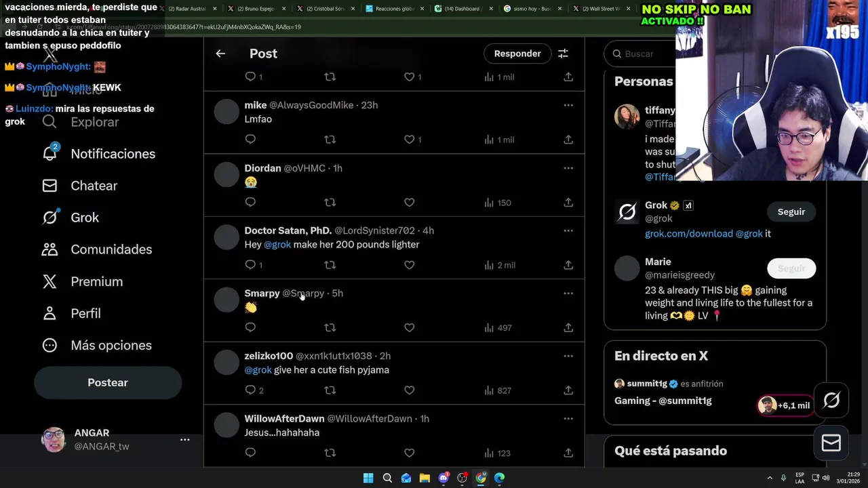868x488 pixels.
Task: Follow Marie with Seguir button
Action: point(791,268)
